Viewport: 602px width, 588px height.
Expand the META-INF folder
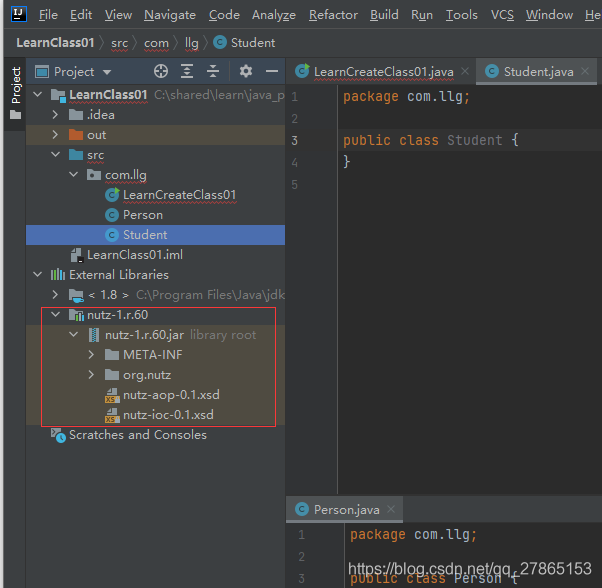tap(91, 355)
